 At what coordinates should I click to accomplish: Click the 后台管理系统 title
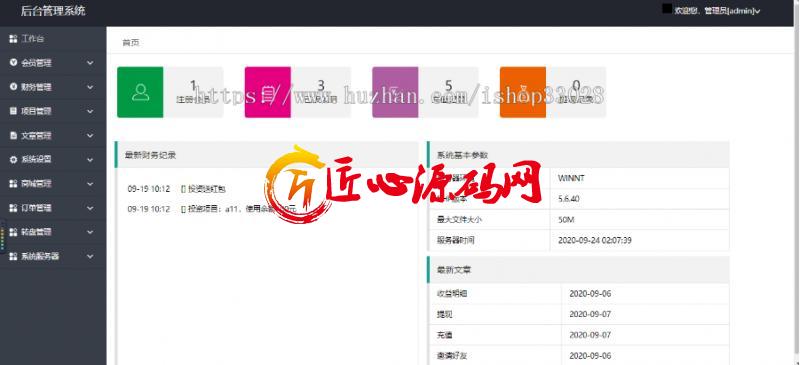53,11
